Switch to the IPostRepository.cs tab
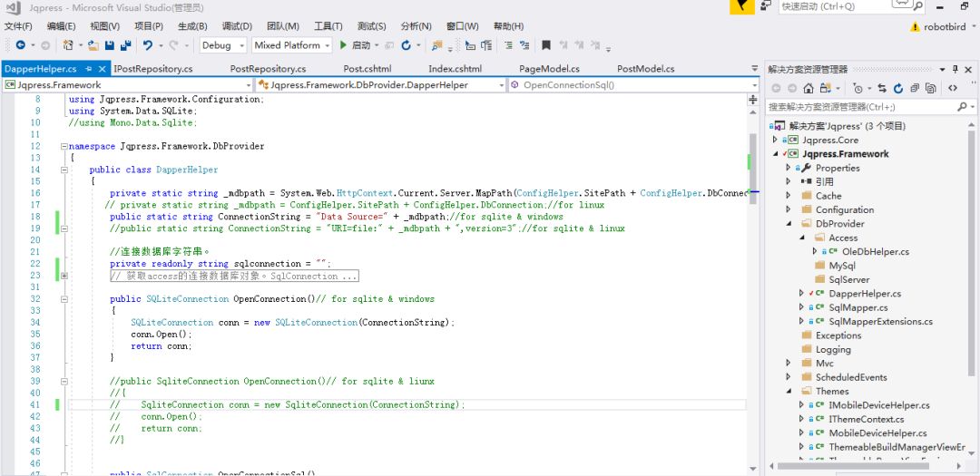This screenshot has height=476, width=980. (x=153, y=69)
